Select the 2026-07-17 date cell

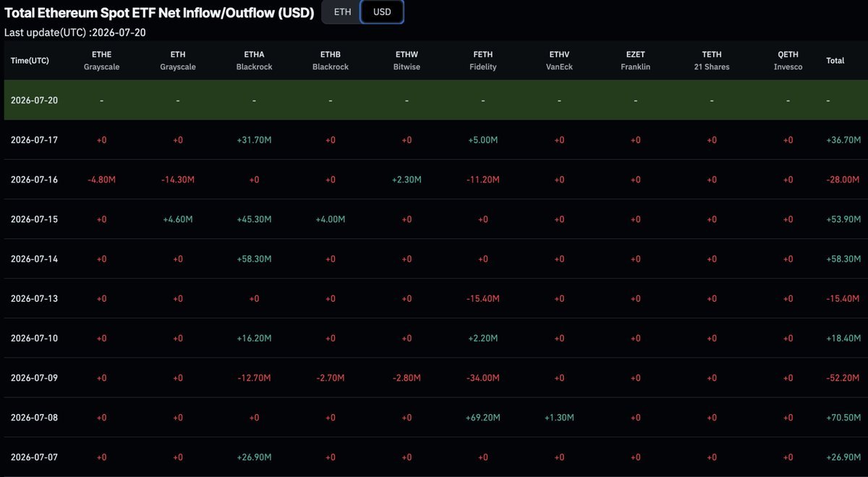pos(34,140)
